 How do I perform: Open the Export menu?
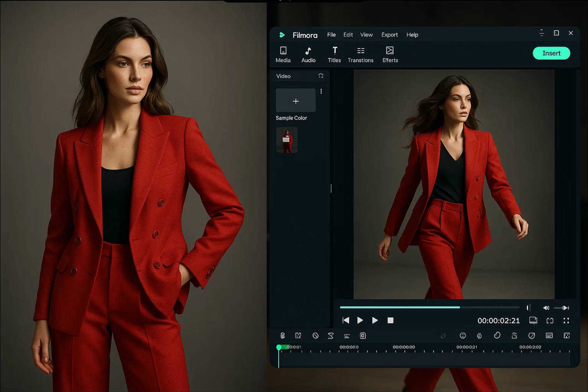click(x=389, y=35)
